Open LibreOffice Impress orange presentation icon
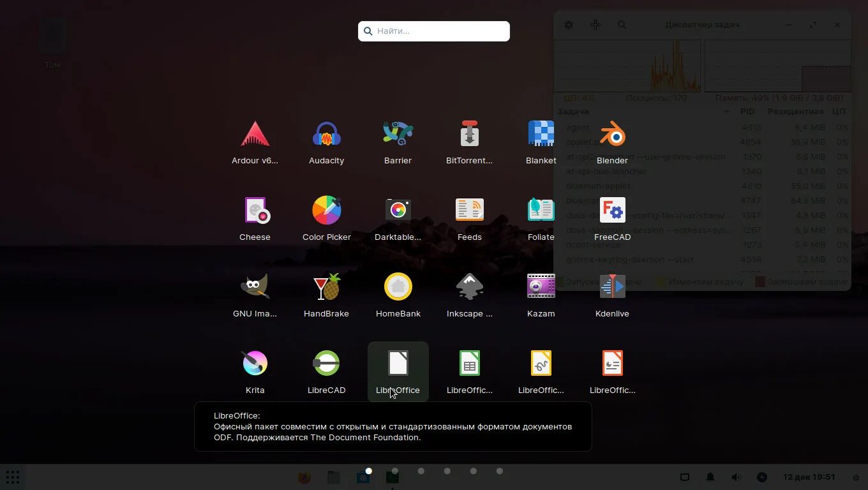The height and width of the screenshot is (490, 868). [x=612, y=372]
